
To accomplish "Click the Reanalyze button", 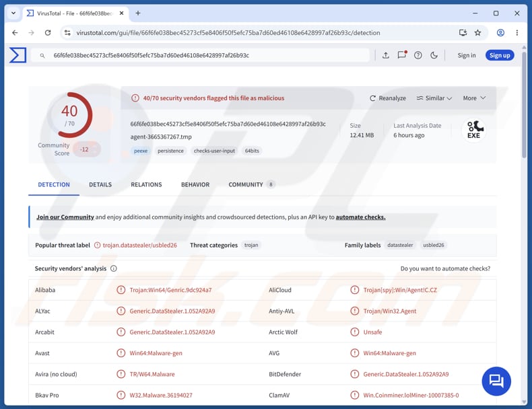I will (x=388, y=98).
